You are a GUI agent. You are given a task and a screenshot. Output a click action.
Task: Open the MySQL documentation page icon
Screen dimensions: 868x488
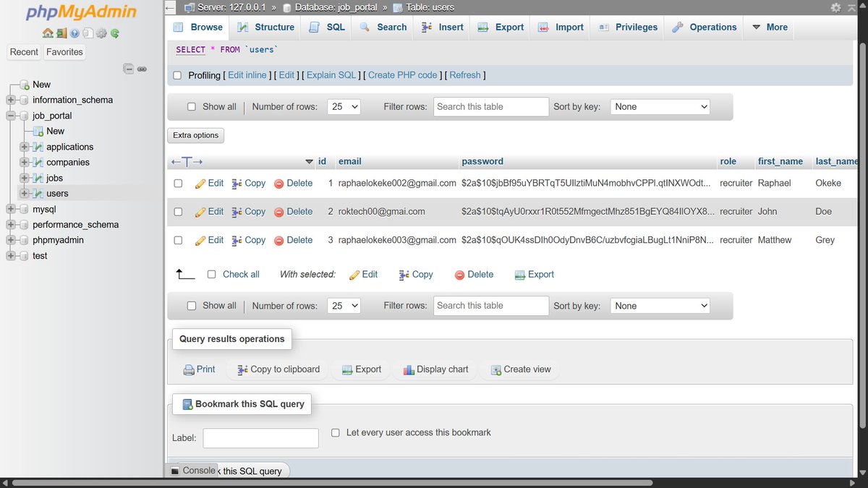[88, 33]
